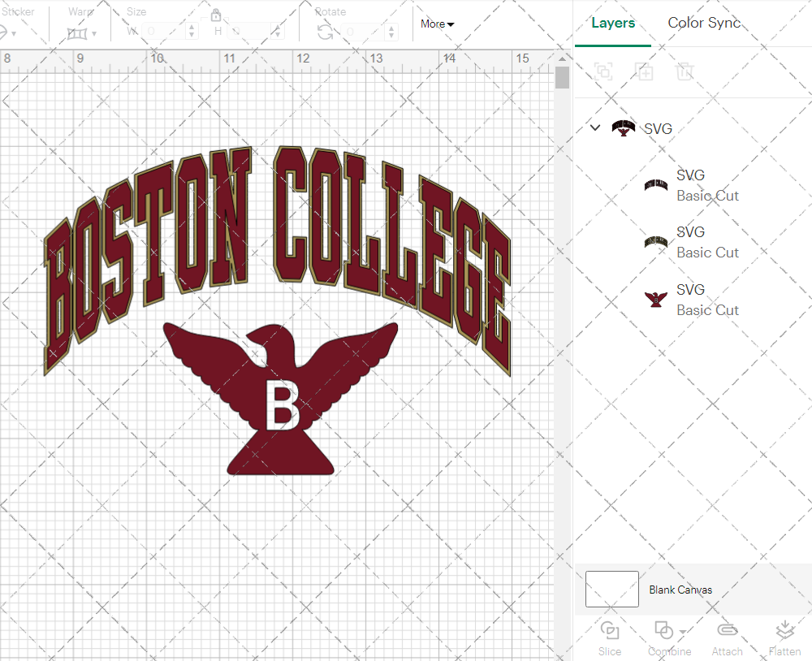Toggle the size aspect-ratio lock
This screenshot has width=812, height=661.
click(x=216, y=15)
